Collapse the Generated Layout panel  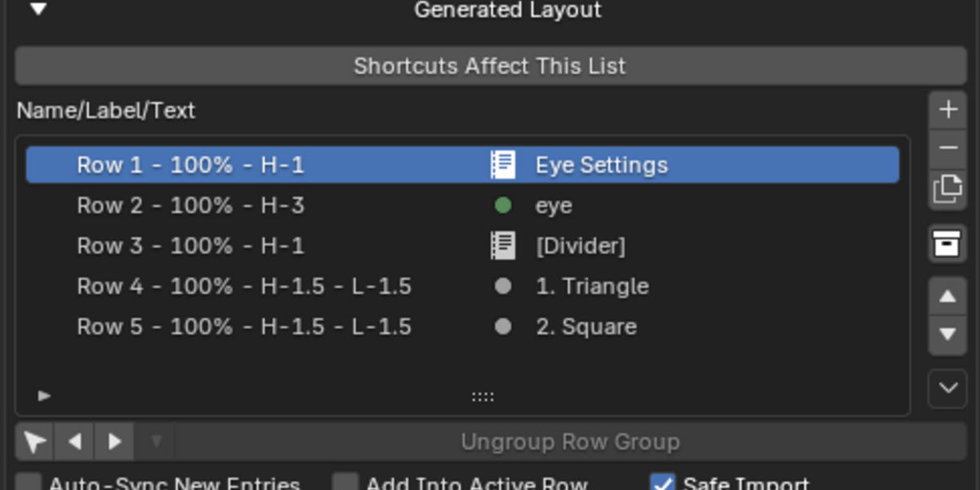[38, 10]
